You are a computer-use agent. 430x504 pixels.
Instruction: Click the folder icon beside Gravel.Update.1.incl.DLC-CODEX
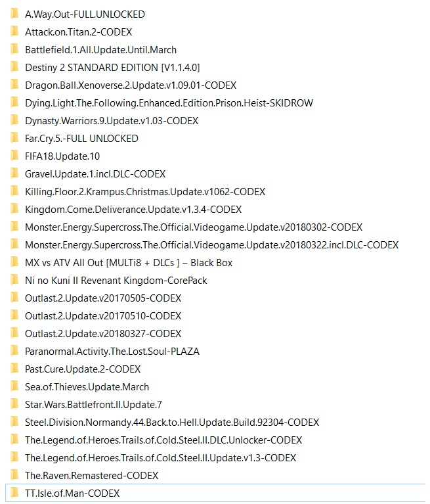(x=14, y=173)
